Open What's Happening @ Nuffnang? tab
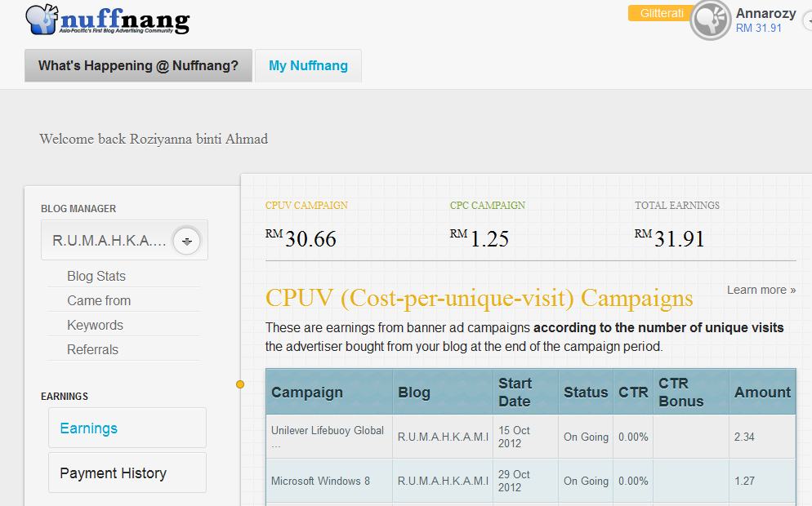The width and height of the screenshot is (812, 506). pyautogui.click(x=138, y=66)
